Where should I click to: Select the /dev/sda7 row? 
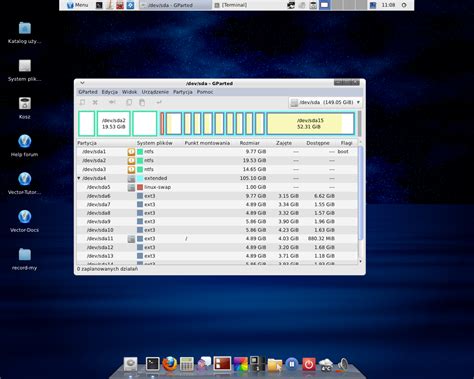(x=217, y=204)
